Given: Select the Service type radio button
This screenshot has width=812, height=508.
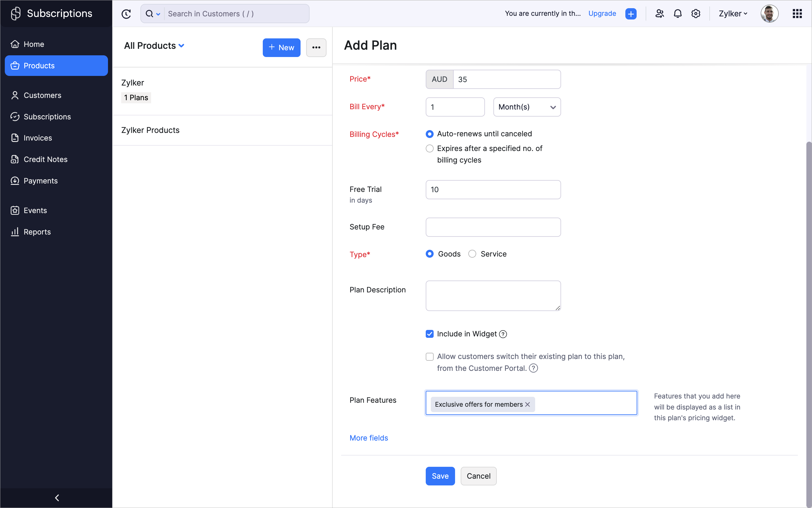Looking at the screenshot, I should tap(472, 254).
